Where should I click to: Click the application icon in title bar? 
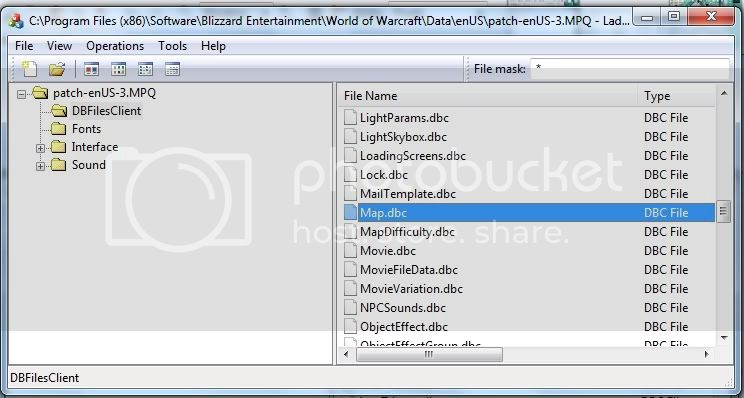pyautogui.click(x=17, y=20)
